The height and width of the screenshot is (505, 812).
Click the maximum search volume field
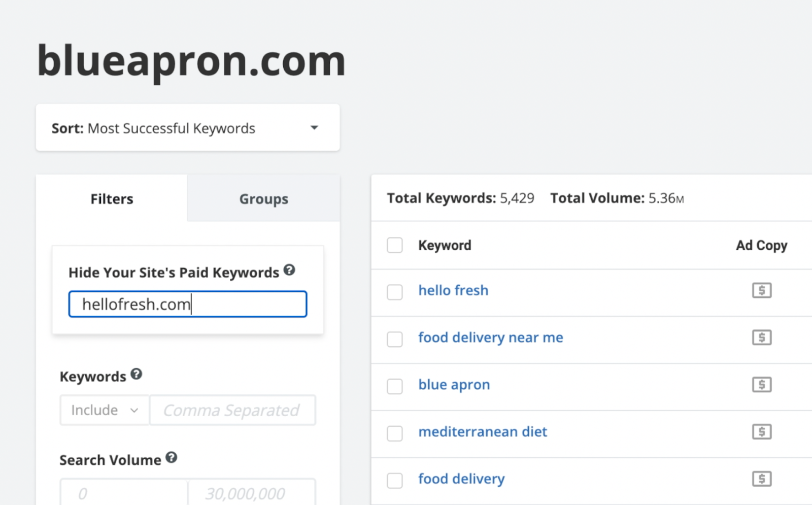click(251, 493)
